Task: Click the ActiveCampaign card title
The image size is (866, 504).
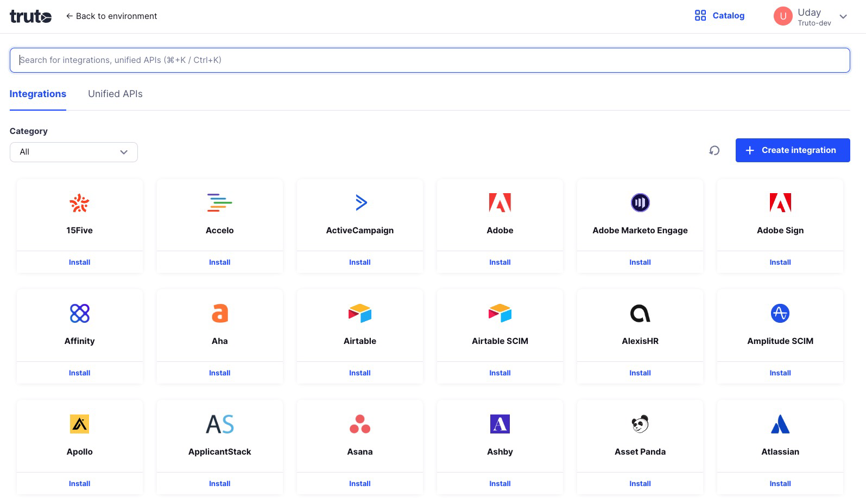Action: [x=360, y=231]
